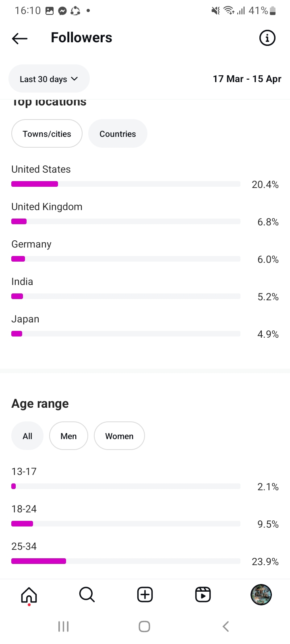Image resolution: width=290 pixels, height=644 pixels.
Task: Tap the 25-34 age range bar
Action: click(126, 561)
